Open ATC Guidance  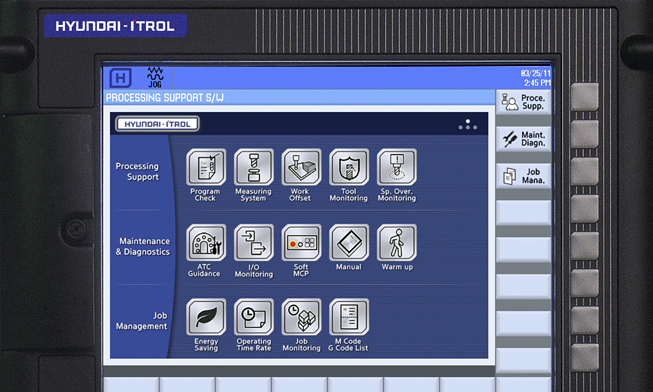click(206, 243)
